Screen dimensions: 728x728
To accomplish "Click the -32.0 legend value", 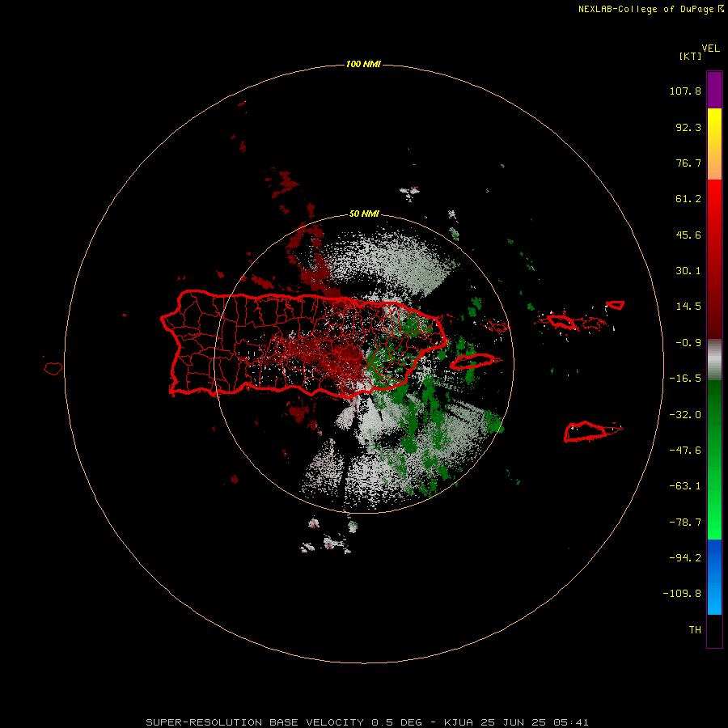I will click(685, 415).
